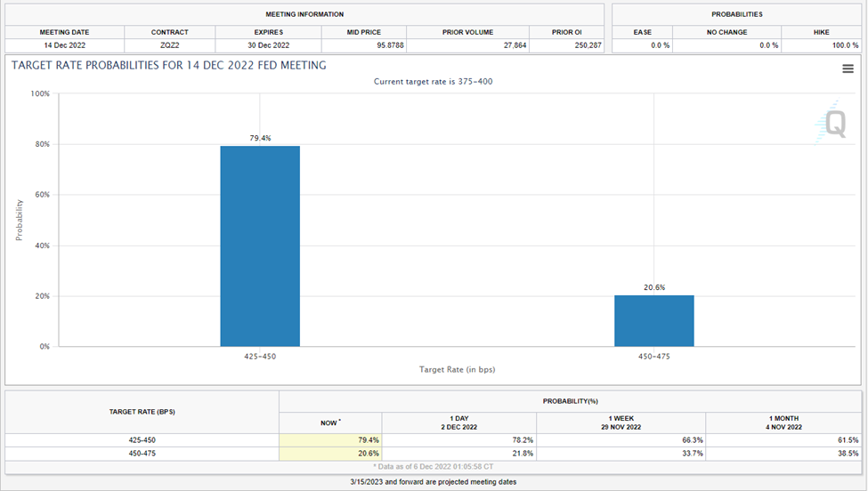Click the 425-450 row in the table
868x491 pixels.
(x=142, y=439)
